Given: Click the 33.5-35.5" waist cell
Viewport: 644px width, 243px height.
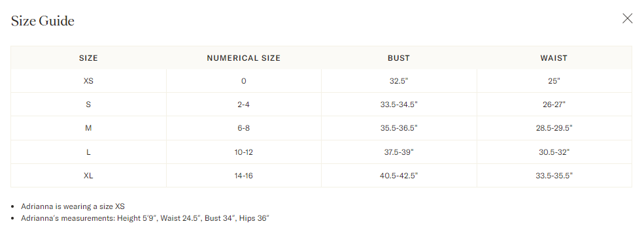Looking at the screenshot, I should tap(554, 176).
